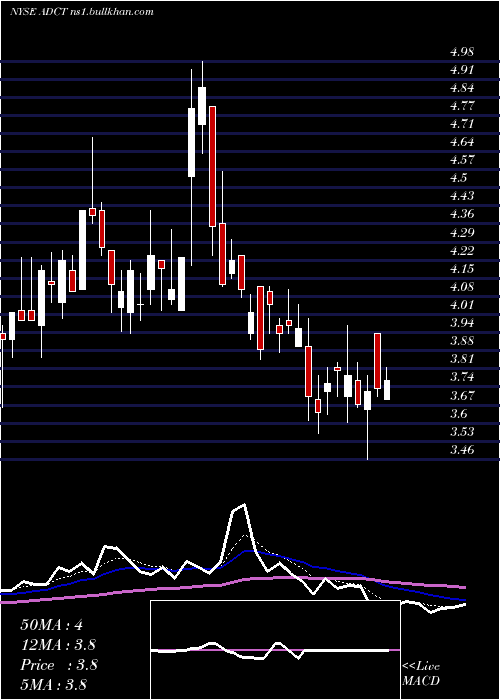
Task: Click the 4.71 price axis label
Action: [x=461, y=124]
